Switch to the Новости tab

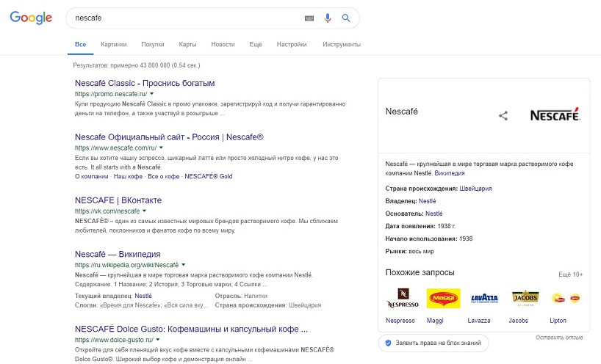[223, 45]
